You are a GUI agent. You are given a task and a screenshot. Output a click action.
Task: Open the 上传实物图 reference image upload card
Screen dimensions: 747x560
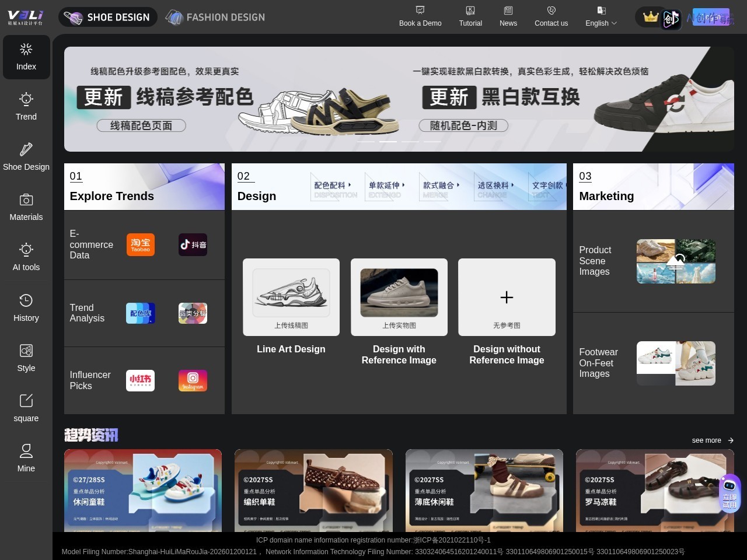coord(399,297)
